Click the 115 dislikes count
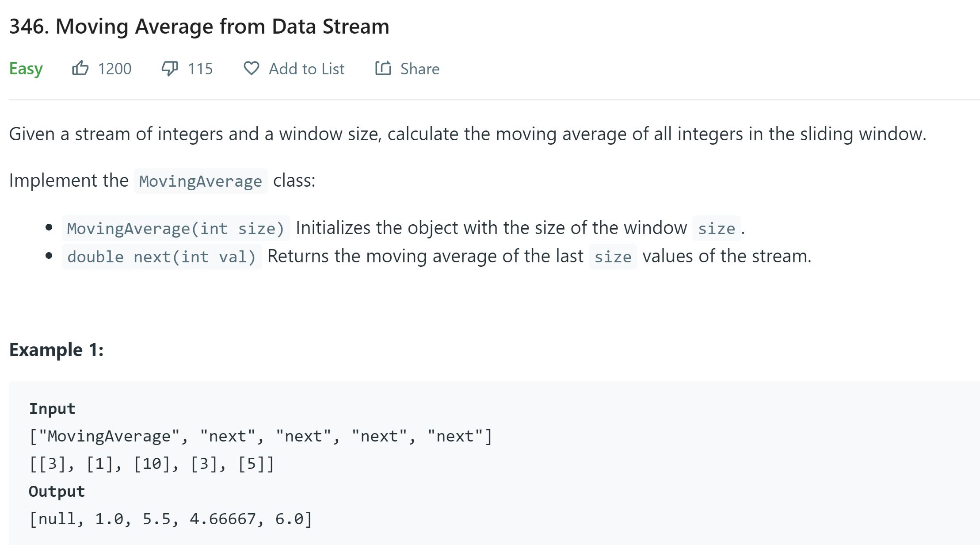Screen dimensions: 980x545 200,69
